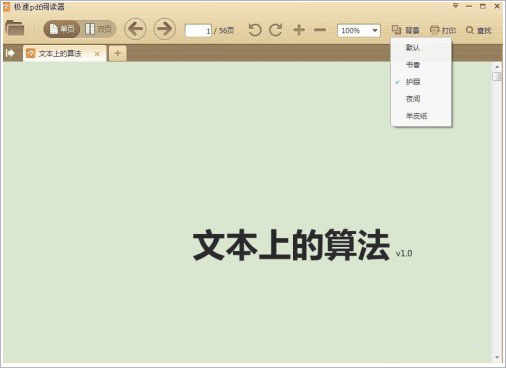
Task: Switch to single page (单页) view
Action: (62, 29)
